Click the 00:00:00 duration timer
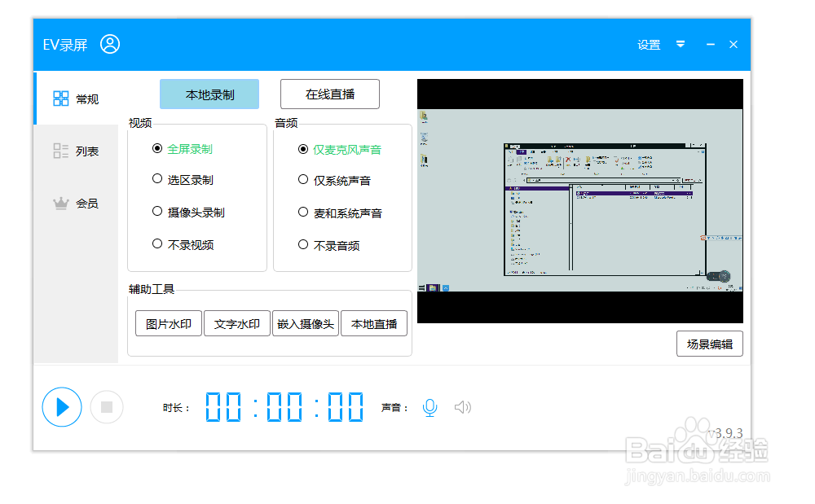 click(x=284, y=406)
